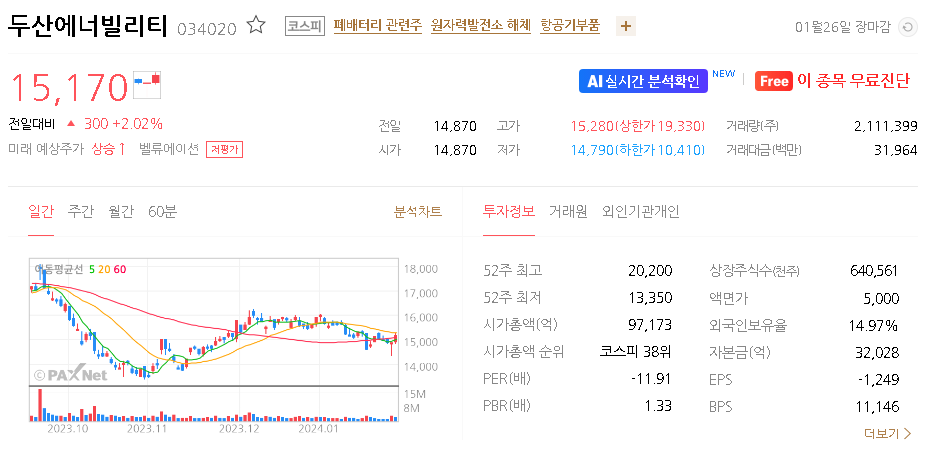925x453 pixels.
Task: Click the 거래대금 value 31,964
Action: pos(896,150)
